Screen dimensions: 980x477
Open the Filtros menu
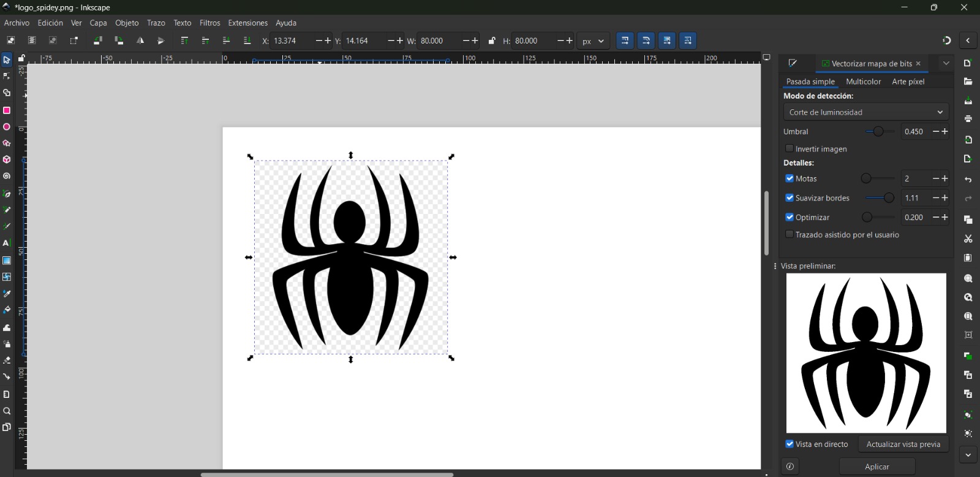click(x=209, y=23)
